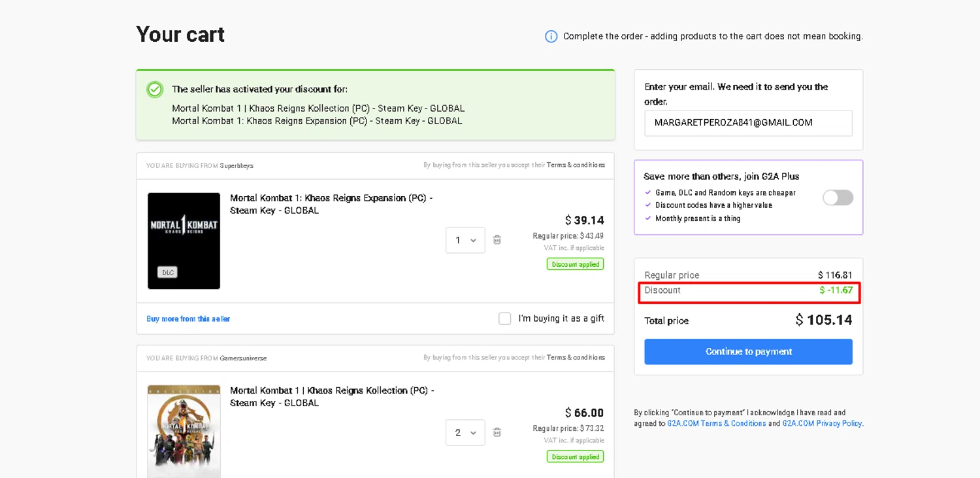Click the green checkmark icon in the discount banner

[x=155, y=90]
